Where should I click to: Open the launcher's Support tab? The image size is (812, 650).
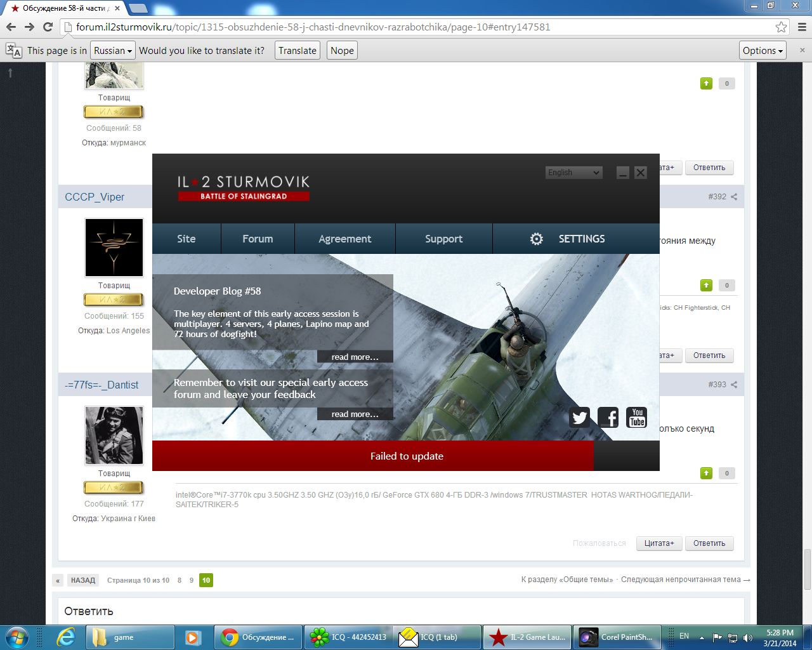(444, 239)
